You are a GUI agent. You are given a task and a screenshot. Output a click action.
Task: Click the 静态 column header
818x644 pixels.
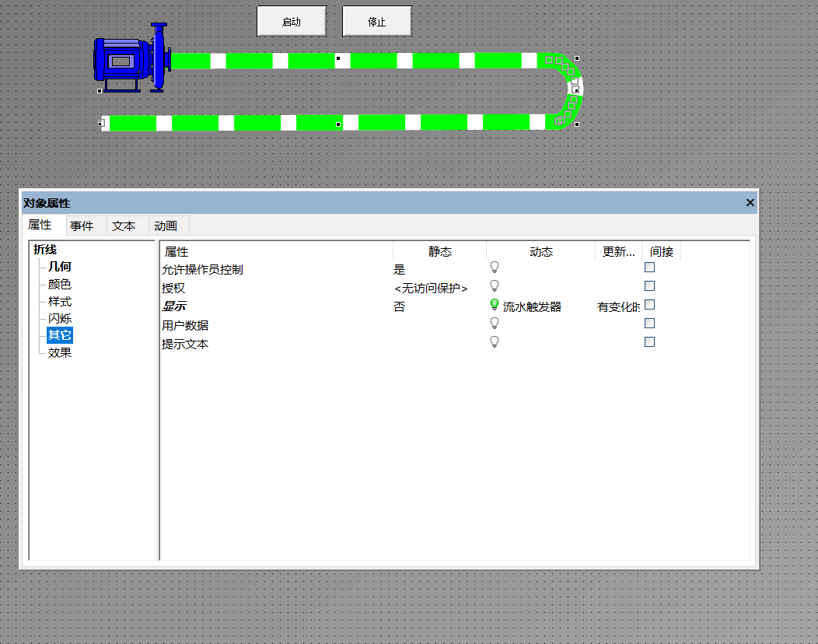439,251
